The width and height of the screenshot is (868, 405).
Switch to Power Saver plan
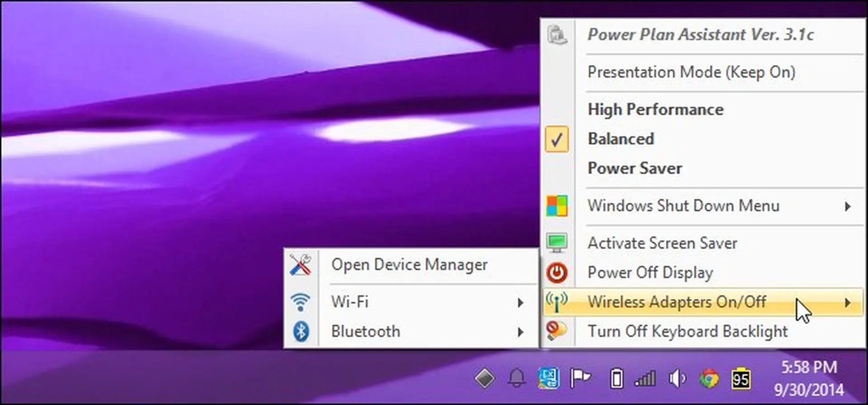pos(635,168)
